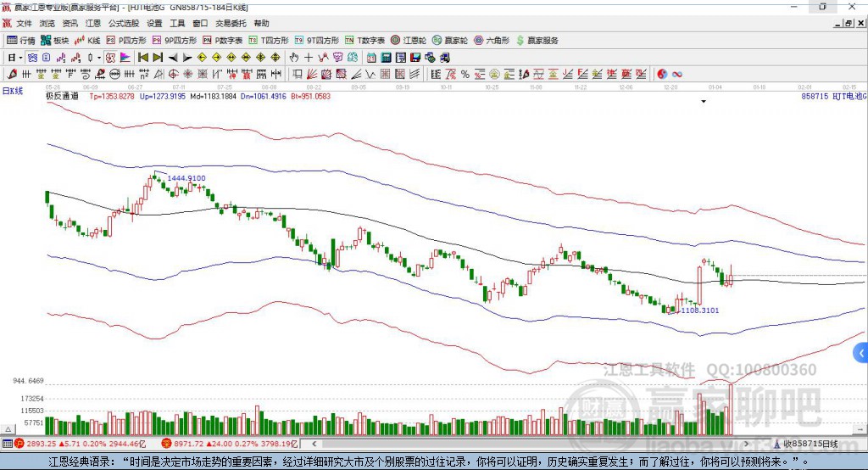The height and width of the screenshot is (470, 868).
Task: Click small black down-triangle chart marker
Action: [704, 102]
